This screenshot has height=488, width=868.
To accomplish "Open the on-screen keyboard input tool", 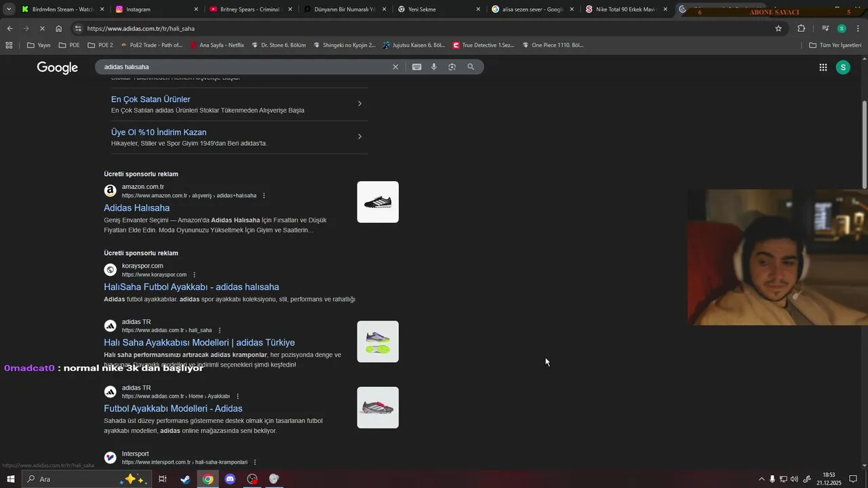I will pyautogui.click(x=416, y=67).
